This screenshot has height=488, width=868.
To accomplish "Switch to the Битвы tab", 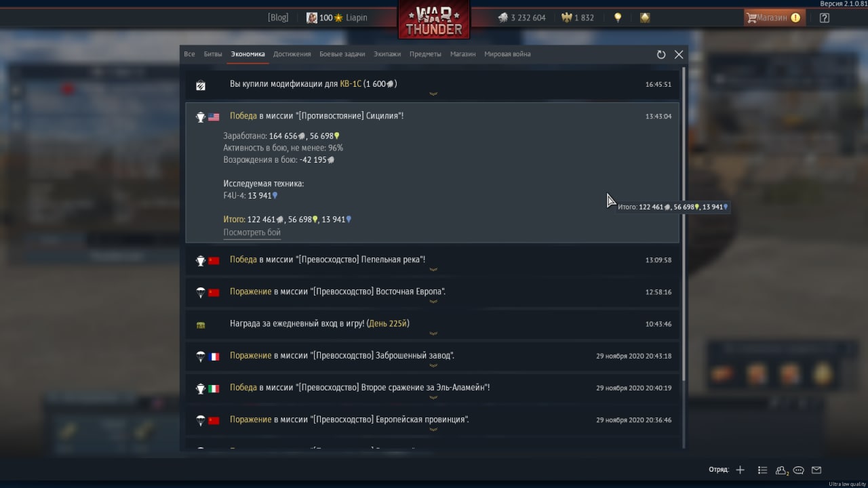I will pos(213,54).
